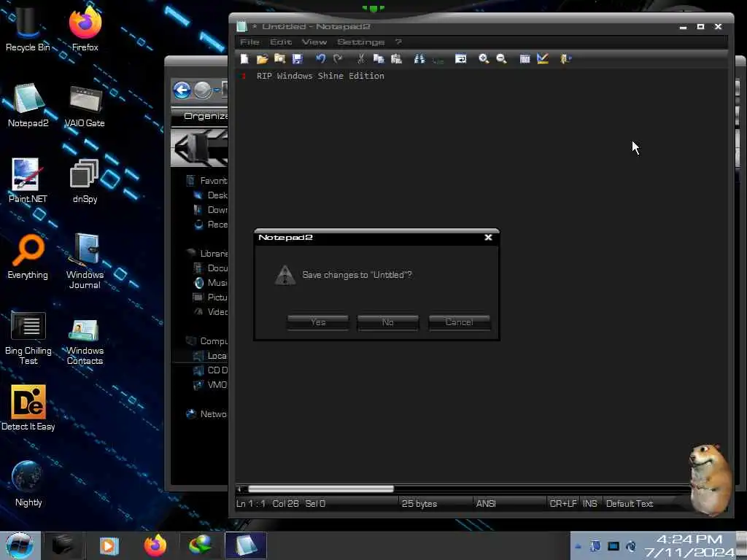The width and height of the screenshot is (747, 560).
Task: Toggle the Word Wrap toolbar icon
Action: pyautogui.click(x=461, y=58)
